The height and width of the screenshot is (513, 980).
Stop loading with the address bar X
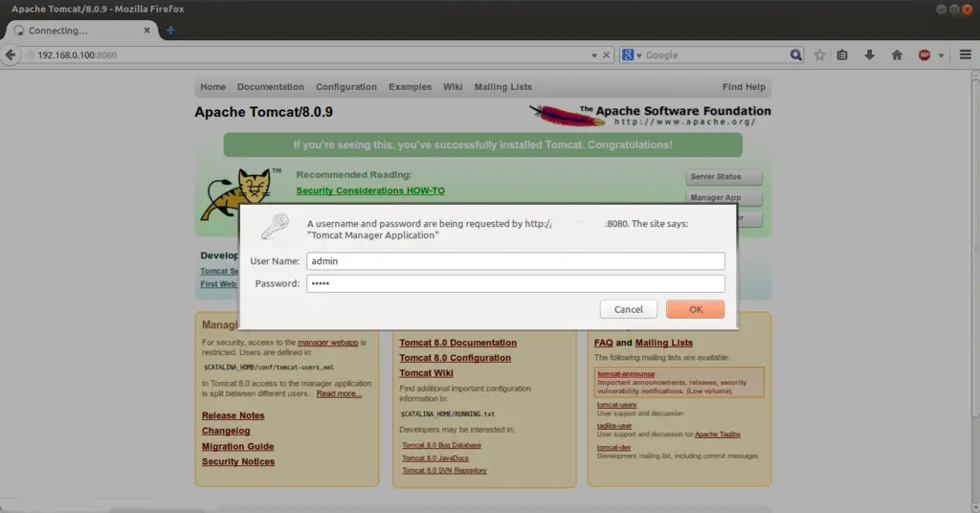(606, 55)
